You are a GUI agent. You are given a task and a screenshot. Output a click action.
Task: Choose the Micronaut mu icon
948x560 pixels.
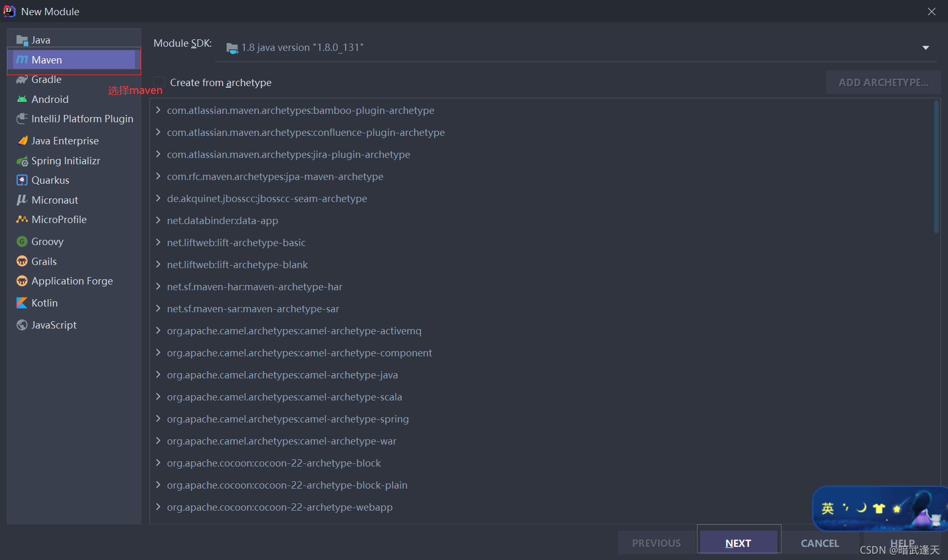pos(22,200)
